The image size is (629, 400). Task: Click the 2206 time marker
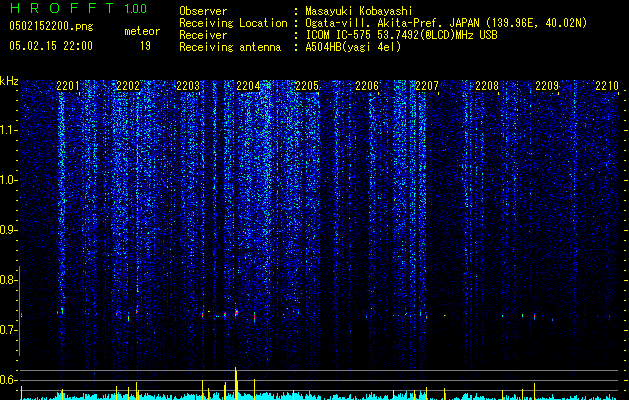point(367,86)
